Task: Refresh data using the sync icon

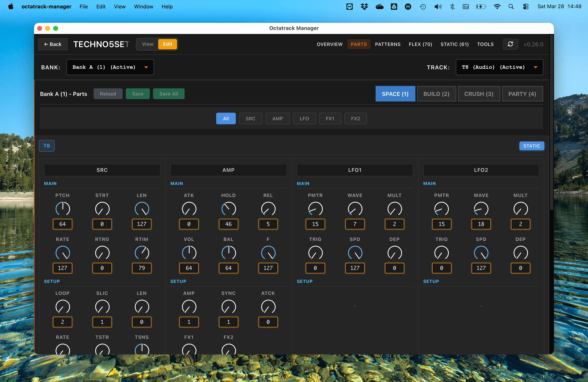Action: pos(510,44)
